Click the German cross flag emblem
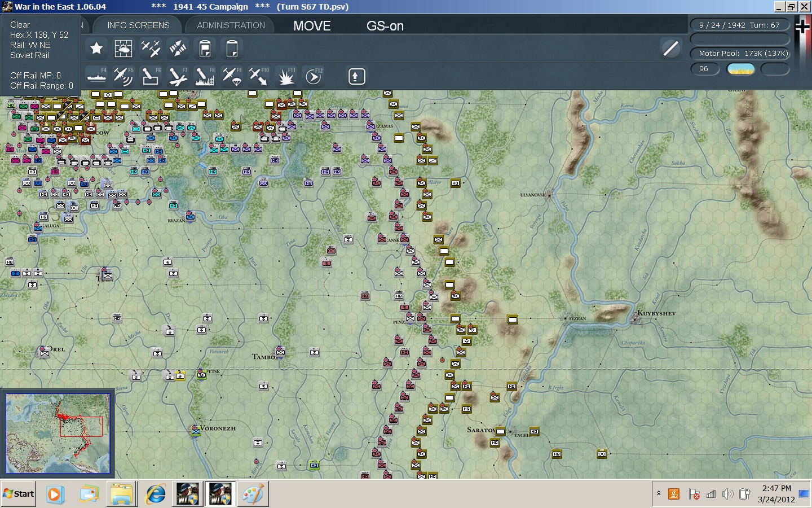 pyautogui.click(x=802, y=27)
